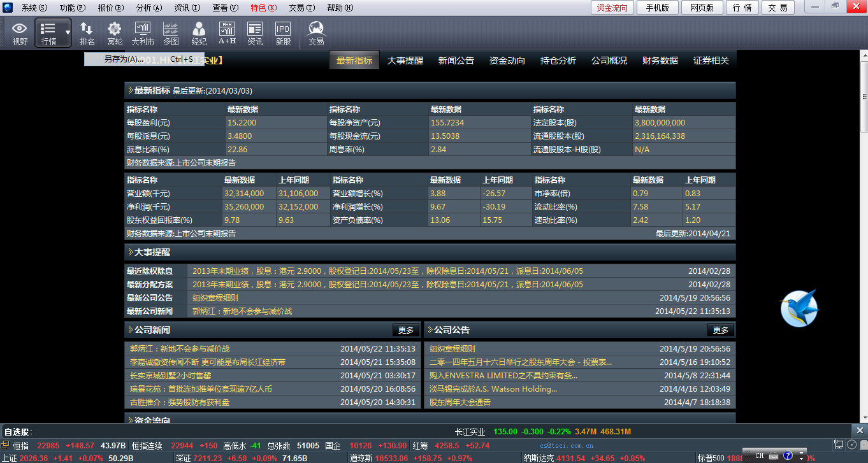This screenshot has height=463, width=868.
Task: Expand the 行情 dropdown arrow
Action: 68,32
